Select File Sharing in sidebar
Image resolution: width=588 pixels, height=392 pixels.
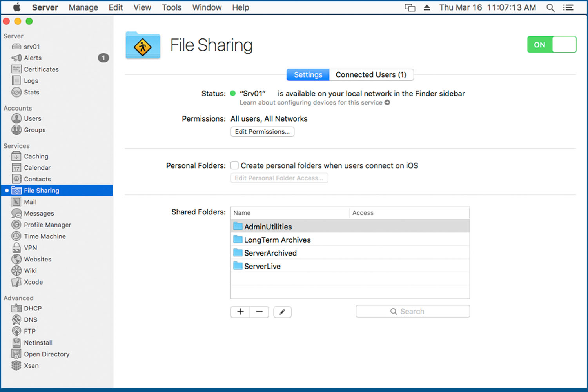pos(57,191)
